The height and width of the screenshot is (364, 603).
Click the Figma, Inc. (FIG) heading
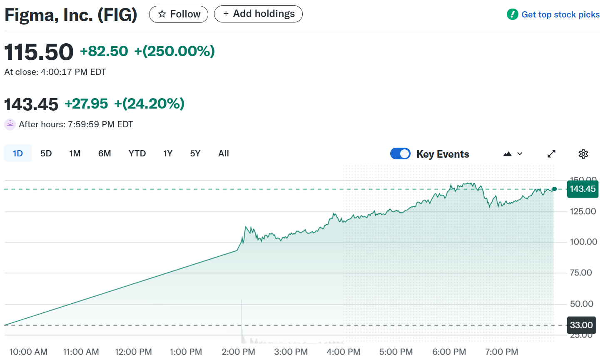[x=71, y=15]
